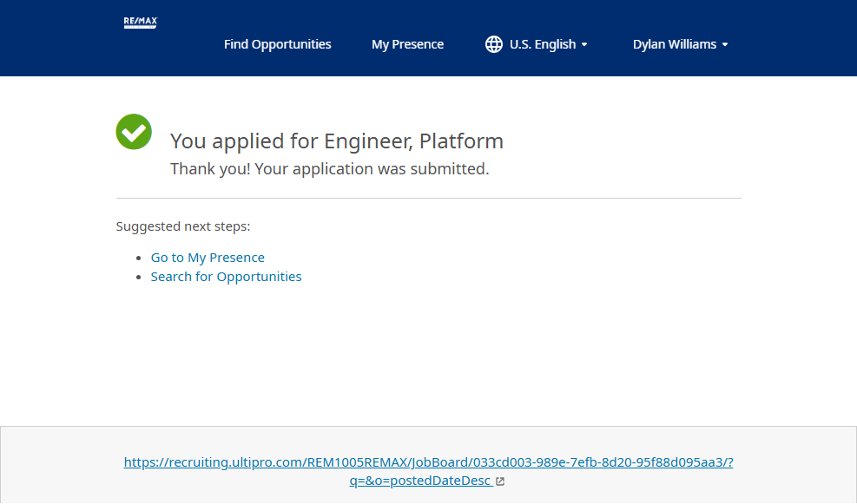The height and width of the screenshot is (504, 857).
Task: Open Find Opportunities in the navigation
Action: [x=277, y=44]
